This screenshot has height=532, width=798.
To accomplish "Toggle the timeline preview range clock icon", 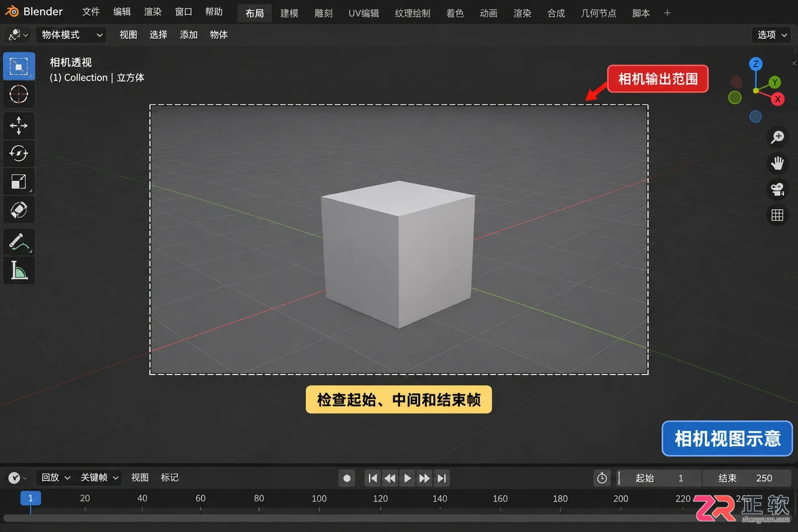I will click(x=602, y=478).
